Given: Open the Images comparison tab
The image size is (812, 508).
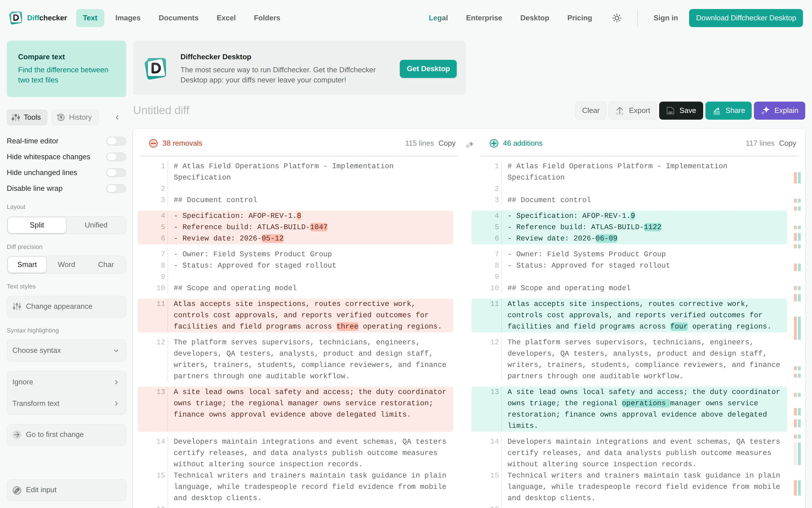Looking at the screenshot, I should (x=128, y=18).
